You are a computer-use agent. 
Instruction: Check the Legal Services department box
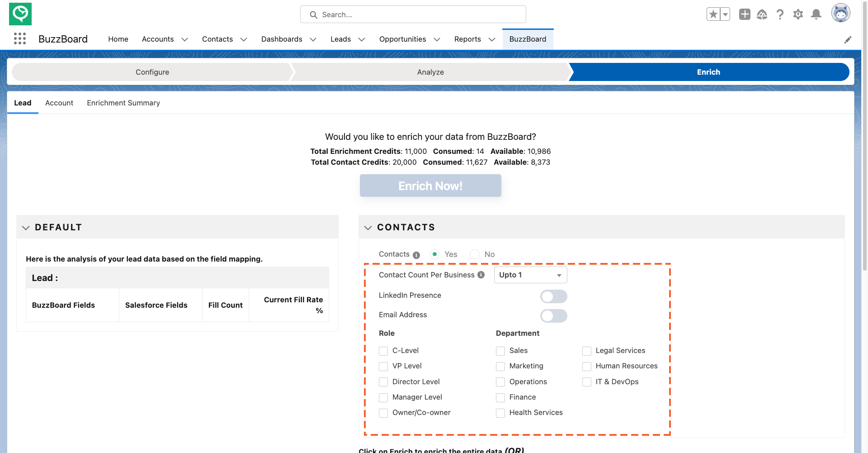pos(587,351)
